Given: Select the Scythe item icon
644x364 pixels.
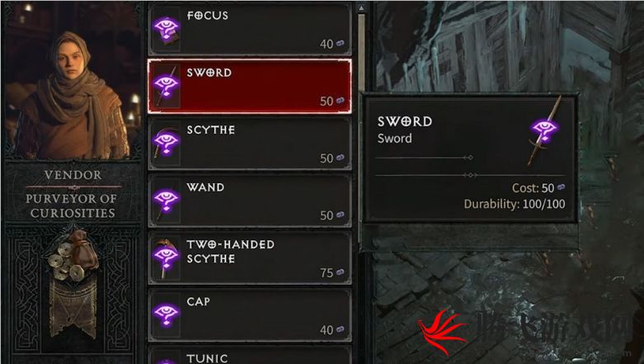Looking at the screenshot, I should click(x=166, y=143).
